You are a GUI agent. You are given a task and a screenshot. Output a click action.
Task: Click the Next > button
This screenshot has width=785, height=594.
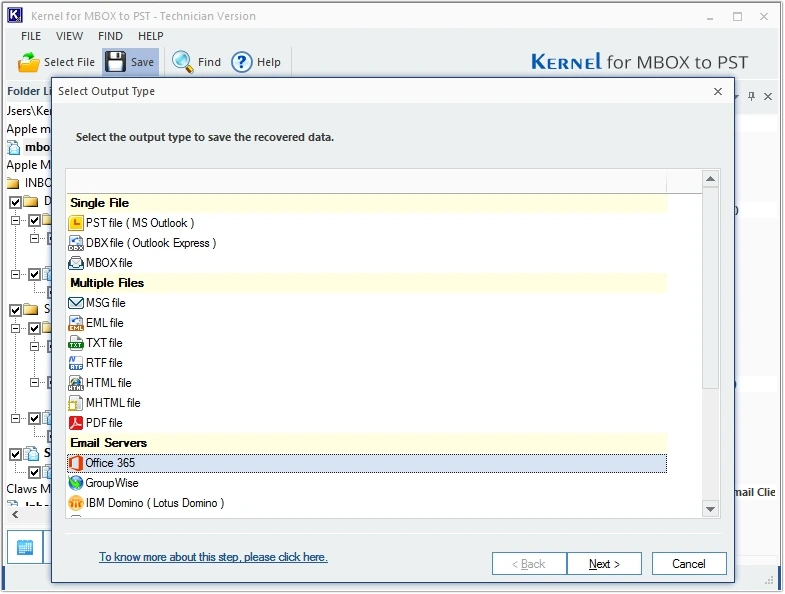pos(604,564)
